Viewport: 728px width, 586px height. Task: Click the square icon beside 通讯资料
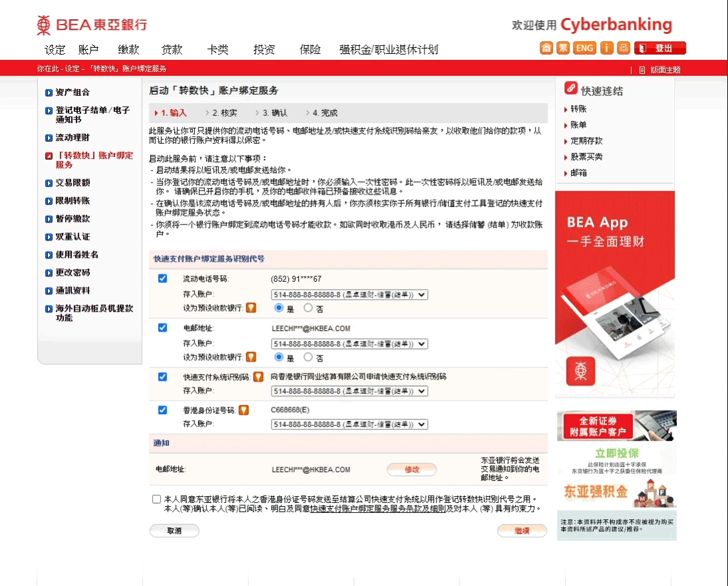[49, 291]
